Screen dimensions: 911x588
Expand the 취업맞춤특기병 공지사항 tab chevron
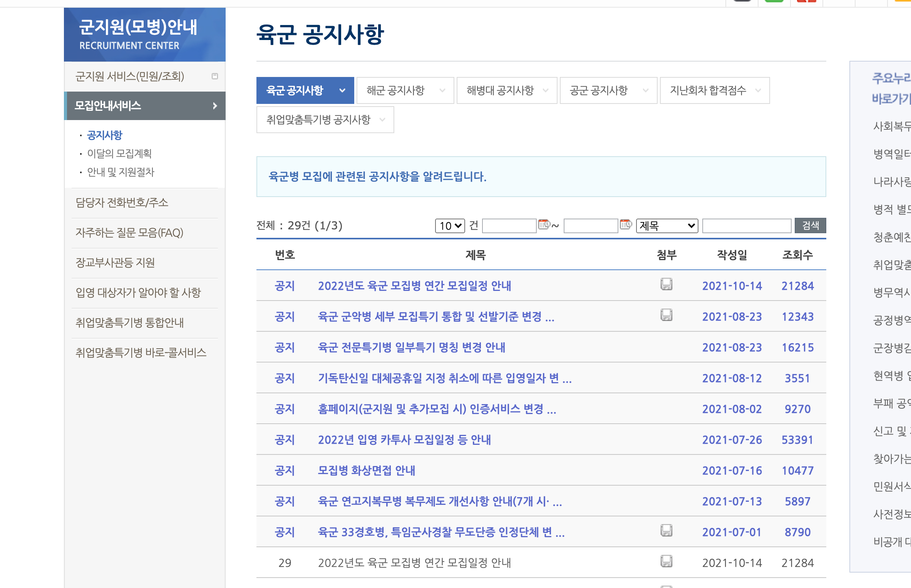point(382,120)
